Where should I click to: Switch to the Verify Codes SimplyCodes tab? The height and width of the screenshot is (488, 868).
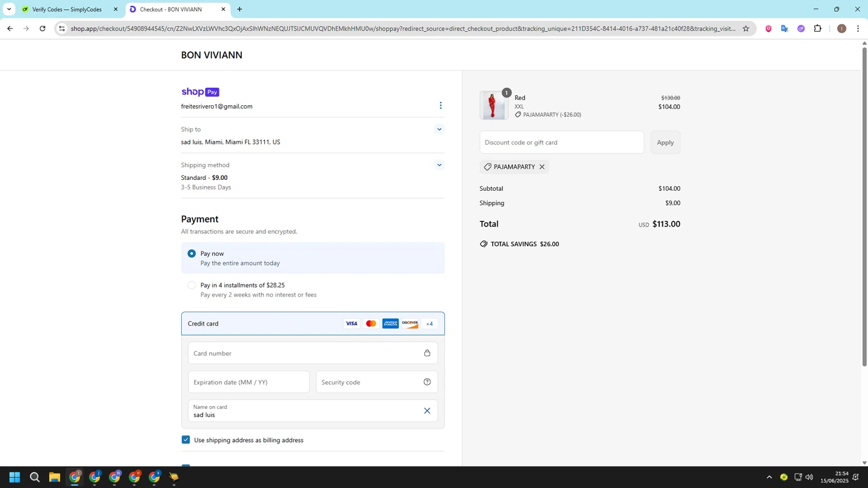[x=67, y=9]
